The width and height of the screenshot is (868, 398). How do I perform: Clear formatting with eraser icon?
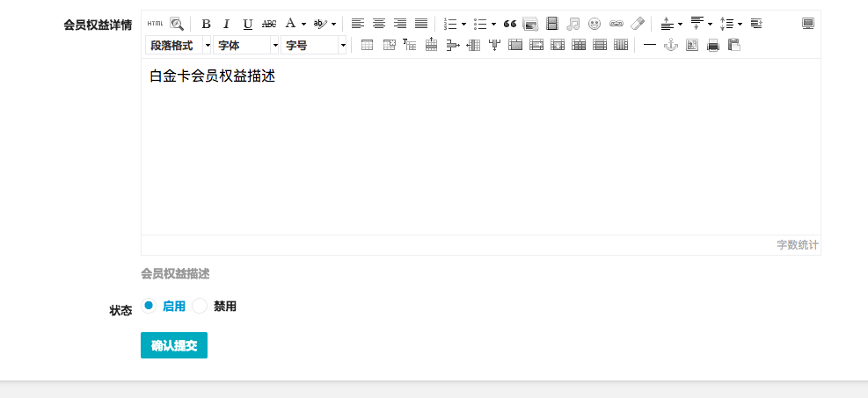click(x=638, y=24)
